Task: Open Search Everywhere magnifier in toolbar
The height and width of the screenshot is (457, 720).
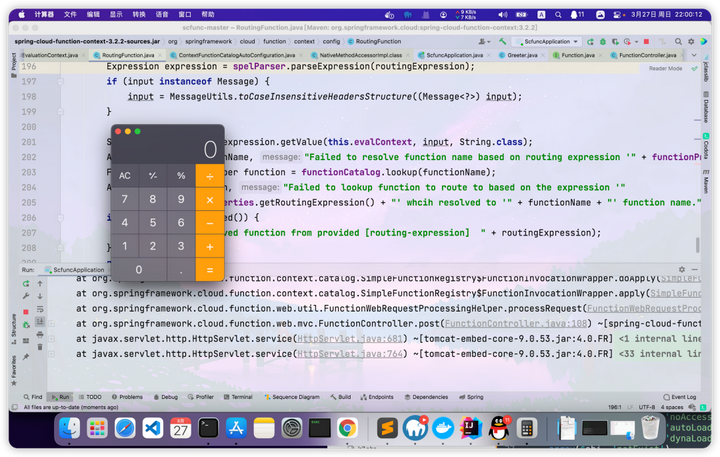Action: (678, 42)
